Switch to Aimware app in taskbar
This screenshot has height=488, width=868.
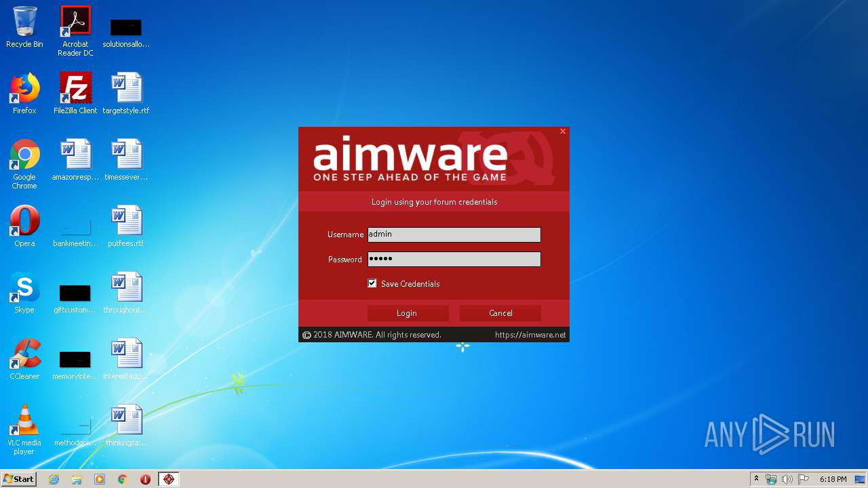169,479
